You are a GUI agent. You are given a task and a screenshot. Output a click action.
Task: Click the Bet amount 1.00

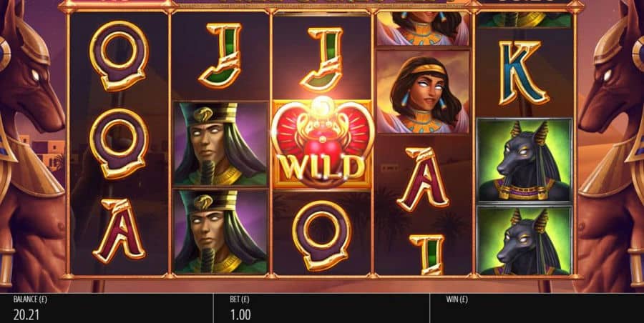coord(240,315)
